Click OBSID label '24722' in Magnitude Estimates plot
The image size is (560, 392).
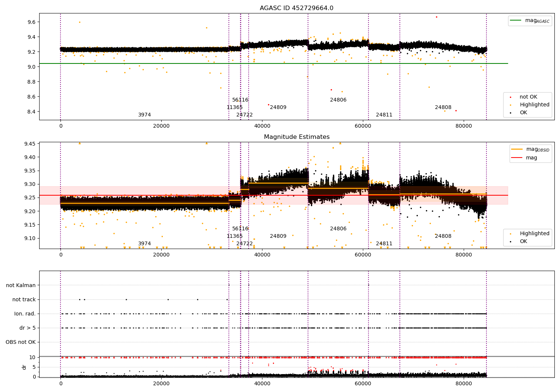coord(245,244)
